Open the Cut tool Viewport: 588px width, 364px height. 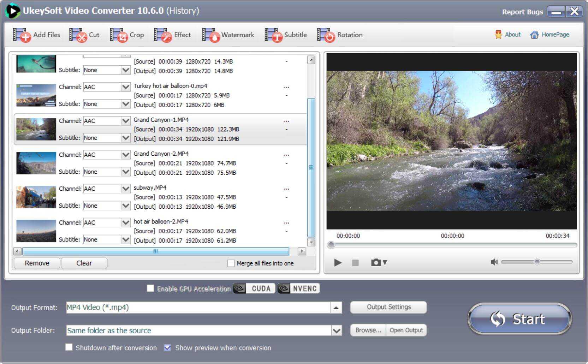78,35
